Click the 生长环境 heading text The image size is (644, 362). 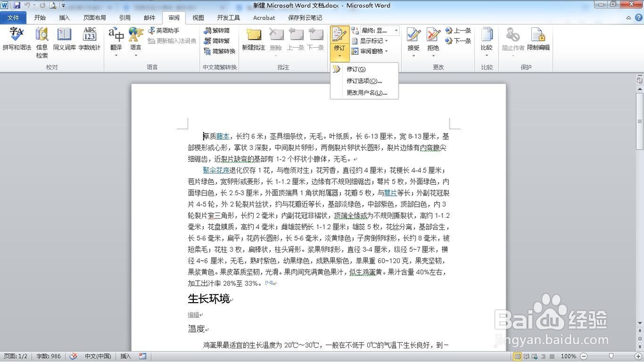coord(209,299)
